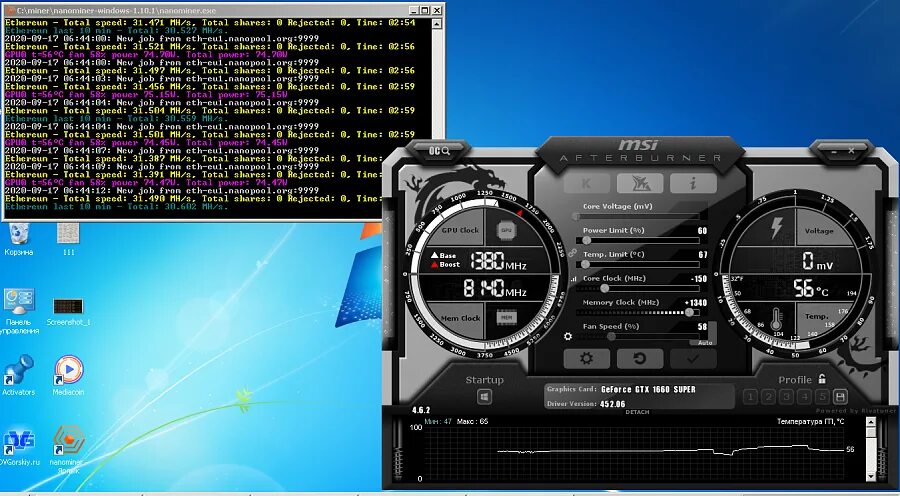Click the Mem Clock label in the gauge

point(460,318)
